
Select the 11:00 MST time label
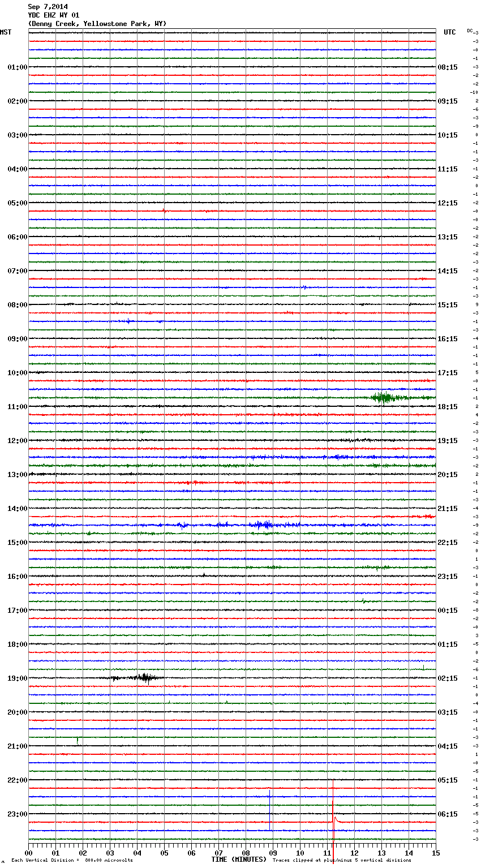coord(18,407)
